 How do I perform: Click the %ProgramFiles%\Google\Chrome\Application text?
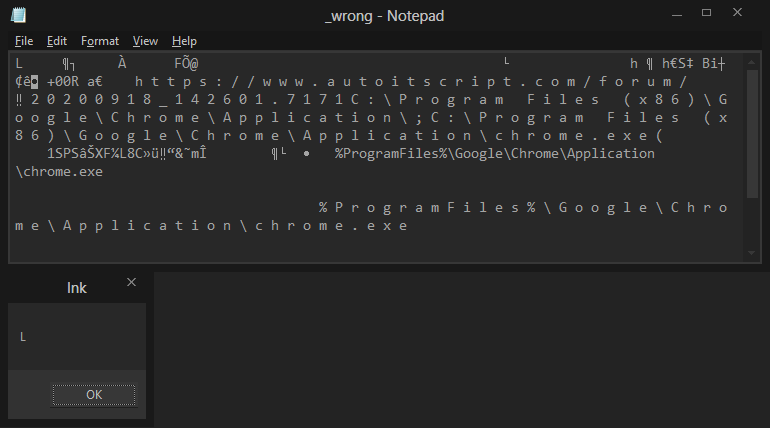point(495,154)
